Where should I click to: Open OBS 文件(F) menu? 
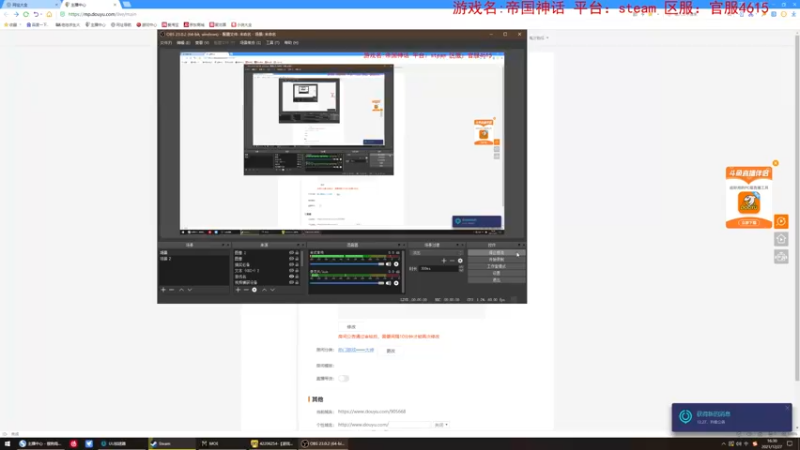pos(166,43)
